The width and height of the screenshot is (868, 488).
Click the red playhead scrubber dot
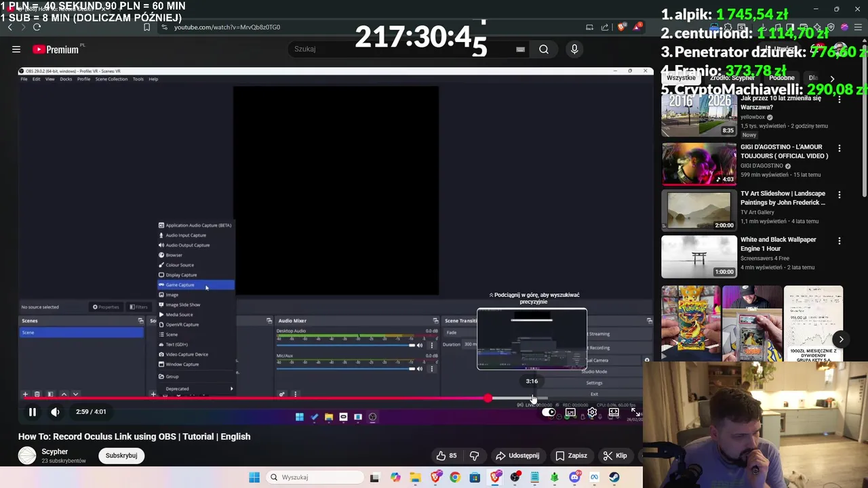[x=488, y=399]
